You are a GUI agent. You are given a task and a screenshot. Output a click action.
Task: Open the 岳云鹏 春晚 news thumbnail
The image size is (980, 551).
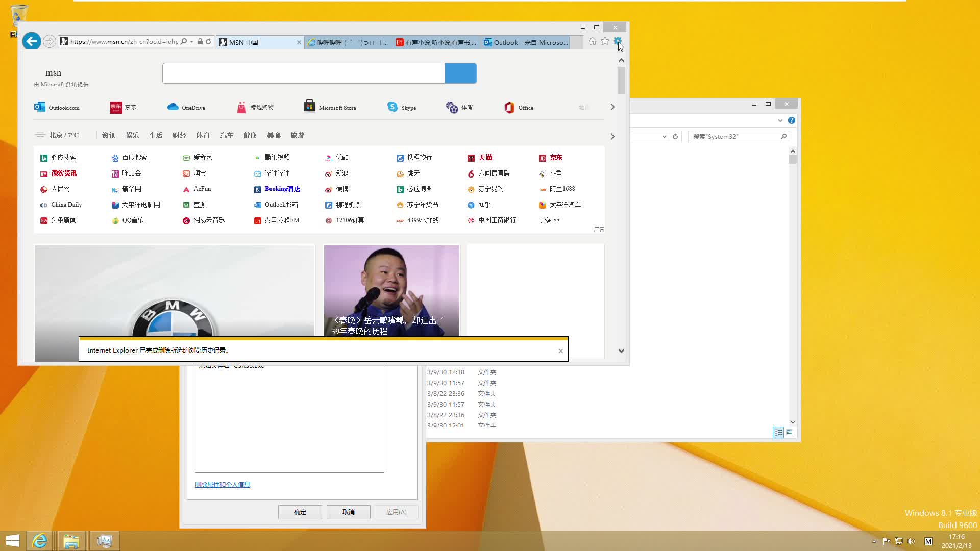pos(391,291)
